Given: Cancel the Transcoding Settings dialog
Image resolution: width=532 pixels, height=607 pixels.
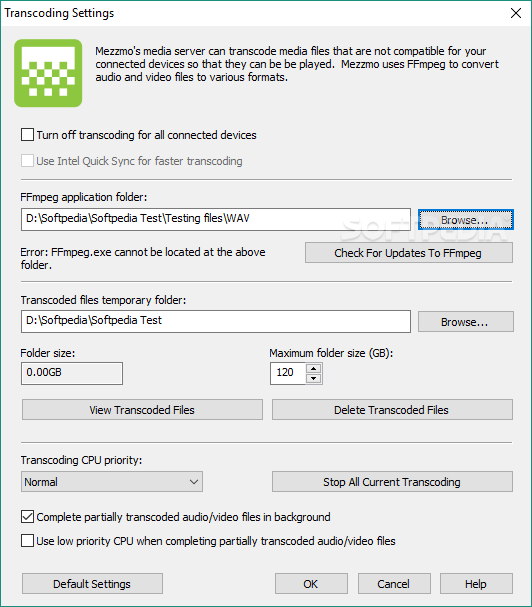Looking at the screenshot, I should 394,584.
